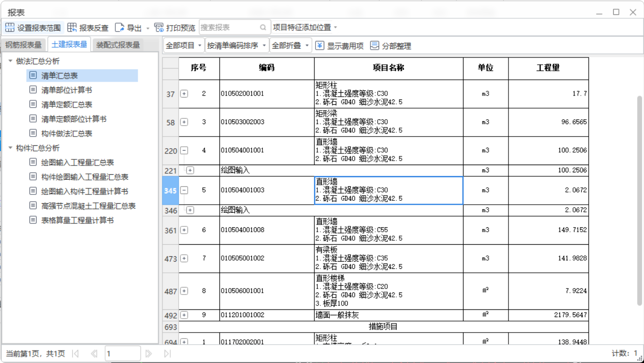The width and height of the screenshot is (644, 363).
Task: Click the 分部整理 button label
Action: point(397,46)
